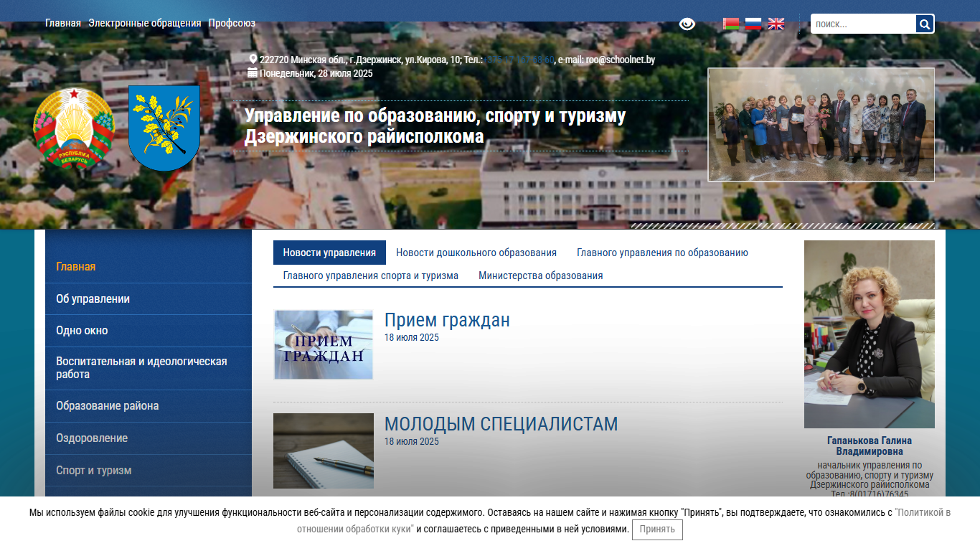Open Образование района in sidebar
Screen dimensions: 980x551
click(x=149, y=406)
